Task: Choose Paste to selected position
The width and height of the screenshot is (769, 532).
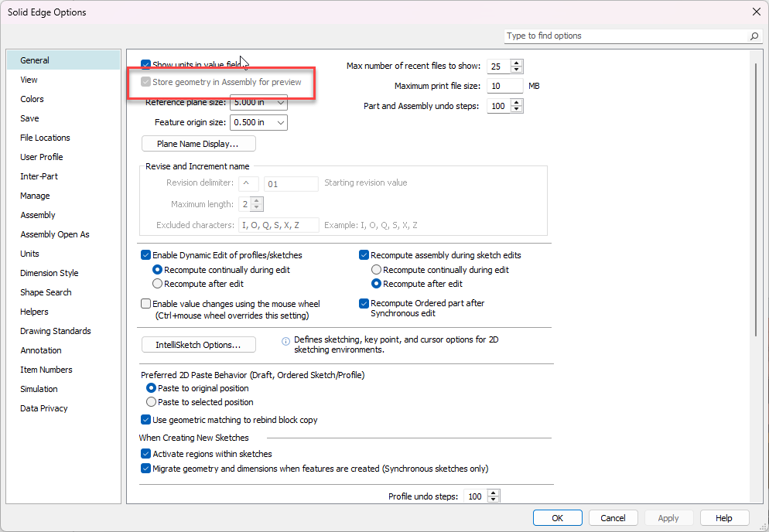Action: [151, 401]
